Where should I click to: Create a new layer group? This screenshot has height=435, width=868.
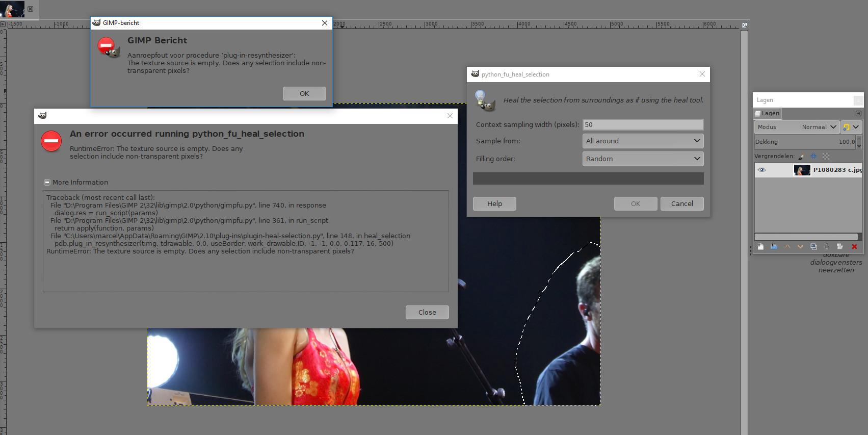tap(774, 247)
